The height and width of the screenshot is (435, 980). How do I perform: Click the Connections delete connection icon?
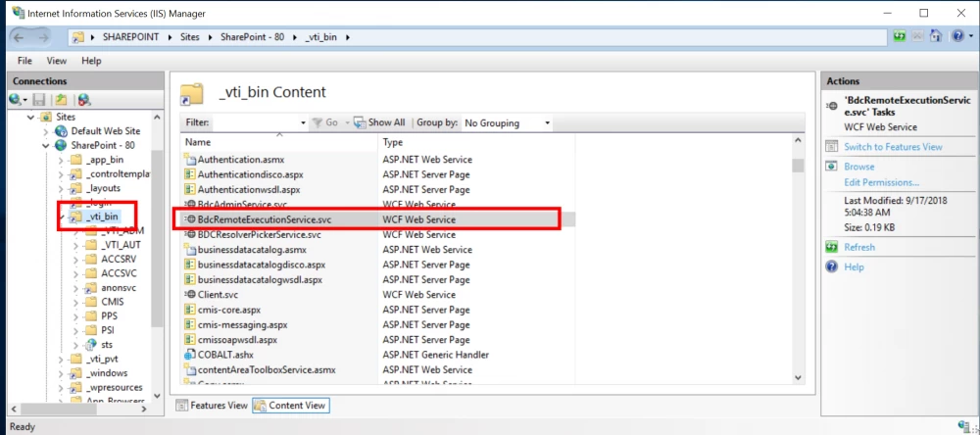[84, 99]
